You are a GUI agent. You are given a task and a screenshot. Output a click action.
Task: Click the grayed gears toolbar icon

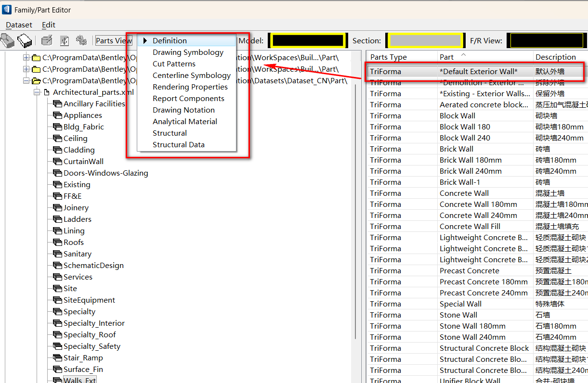(x=81, y=41)
